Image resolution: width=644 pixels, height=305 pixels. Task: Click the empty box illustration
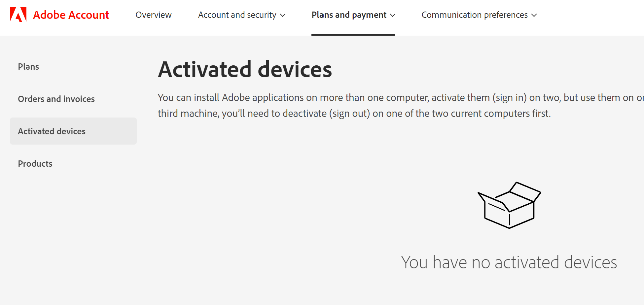click(x=509, y=205)
